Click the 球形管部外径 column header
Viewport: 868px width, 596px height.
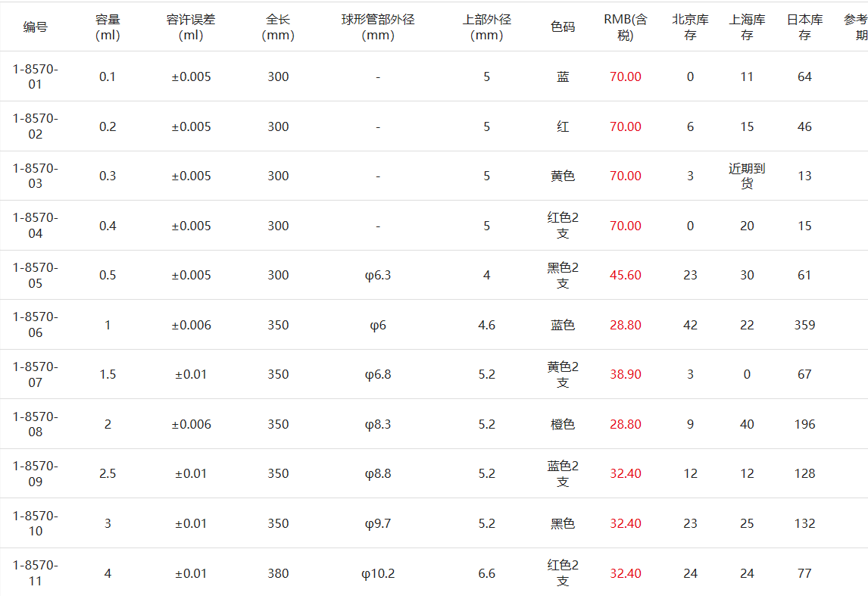tap(378, 27)
